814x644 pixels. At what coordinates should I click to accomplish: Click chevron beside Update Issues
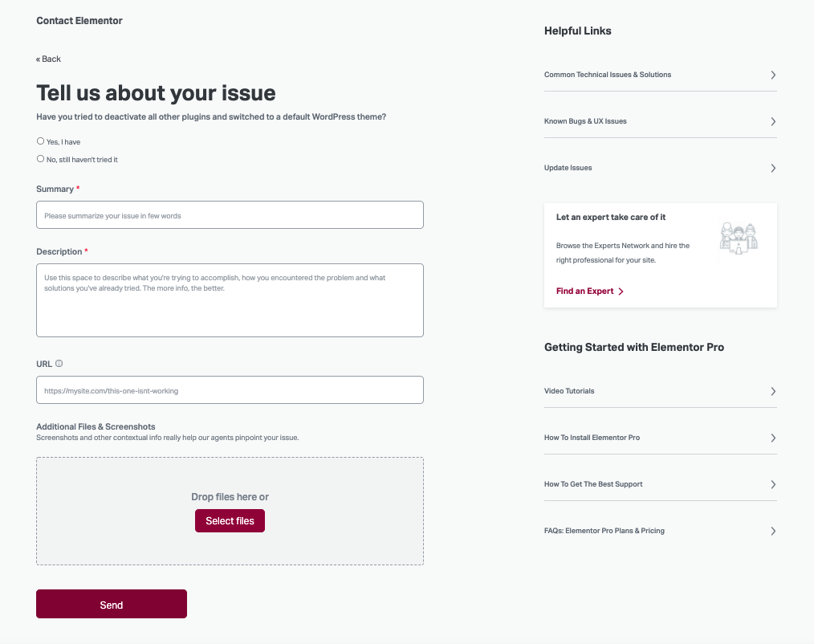[773, 169]
